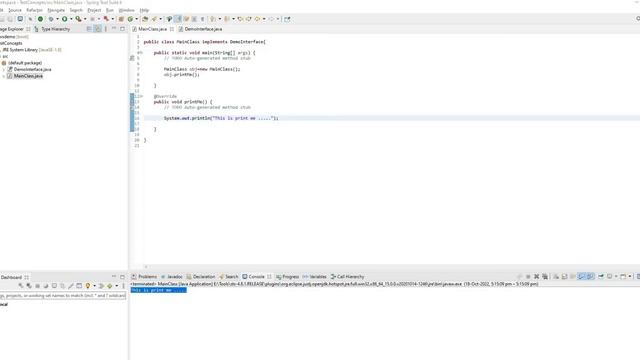Switch to the Progress tab
This screenshot has width=640, height=360.
(x=288, y=277)
